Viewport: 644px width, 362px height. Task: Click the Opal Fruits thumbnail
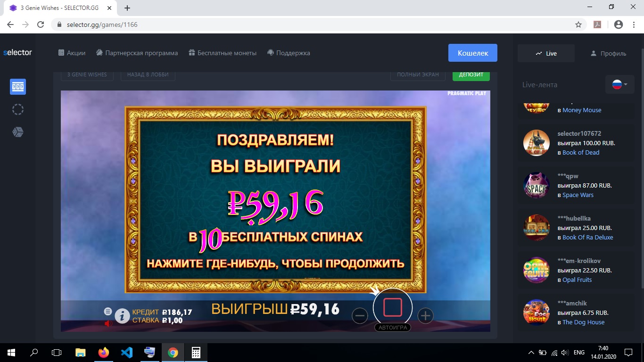coord(537,270)
